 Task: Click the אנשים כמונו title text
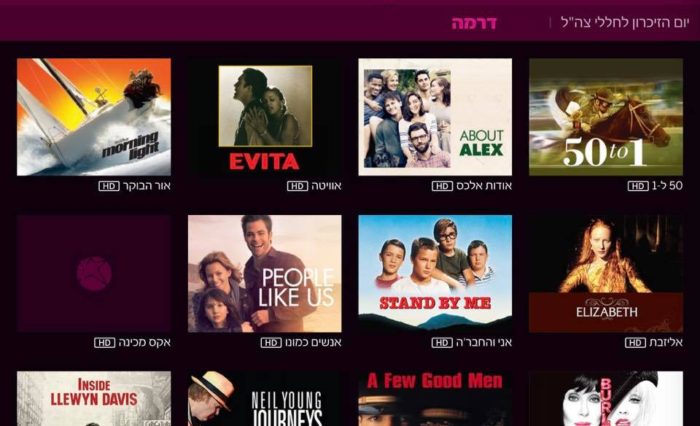coord(313,342)
